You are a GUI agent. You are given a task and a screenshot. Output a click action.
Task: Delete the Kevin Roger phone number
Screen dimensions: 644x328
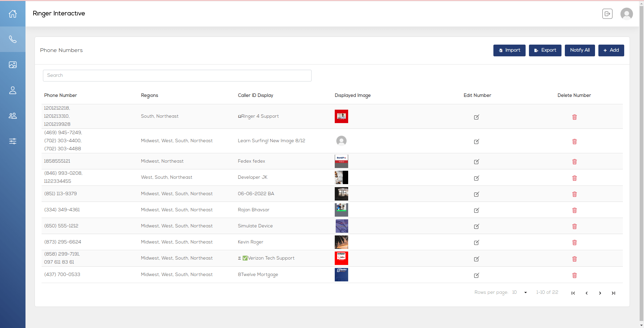(x=574, y=242)
